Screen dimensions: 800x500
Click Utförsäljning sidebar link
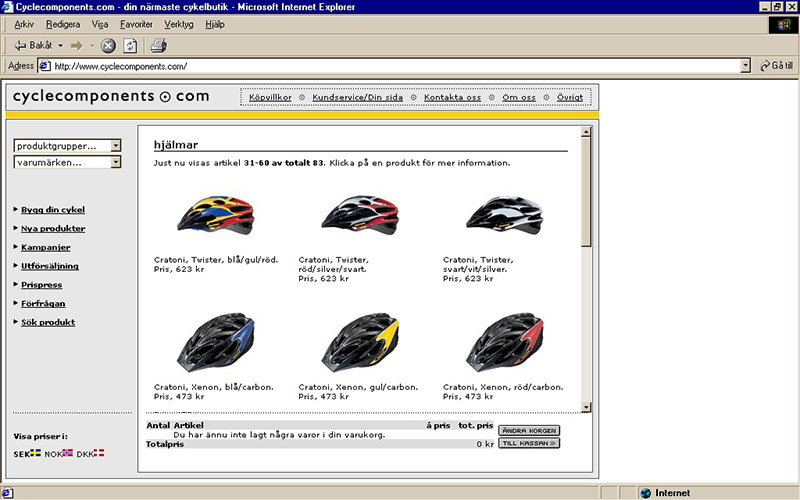pyautogui.click(x=50, y=266)
